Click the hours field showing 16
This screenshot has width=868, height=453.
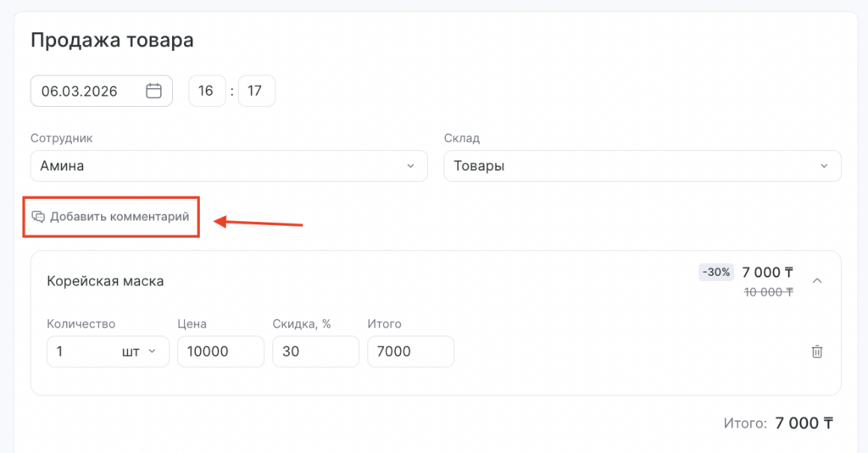pyautogui.click(x=207, y=91)
